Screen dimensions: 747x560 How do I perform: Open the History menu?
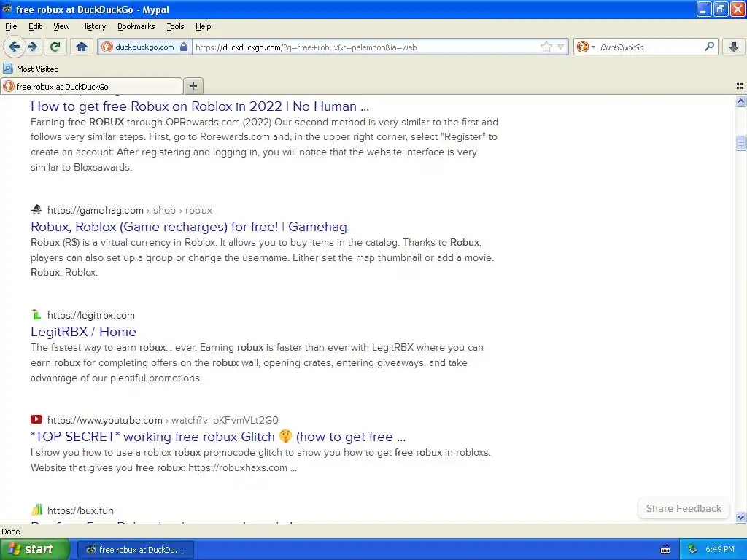93,26
